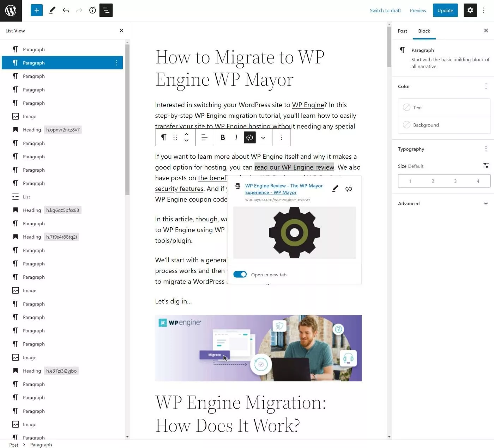Open the settings gear in top bar
494x448 pixels.
coord(470,10)
